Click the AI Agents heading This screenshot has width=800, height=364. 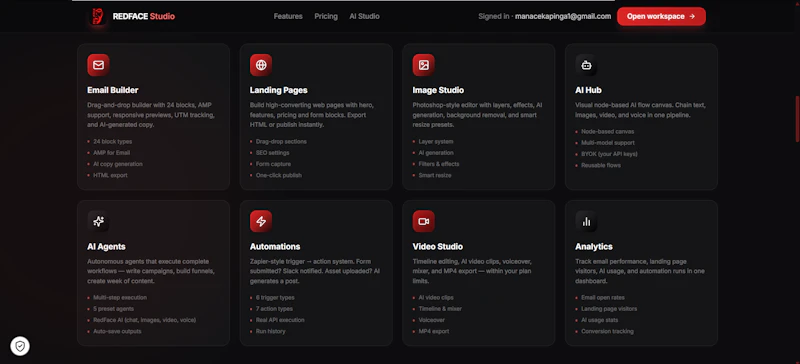pyautogui.click(x=106, y=247)
